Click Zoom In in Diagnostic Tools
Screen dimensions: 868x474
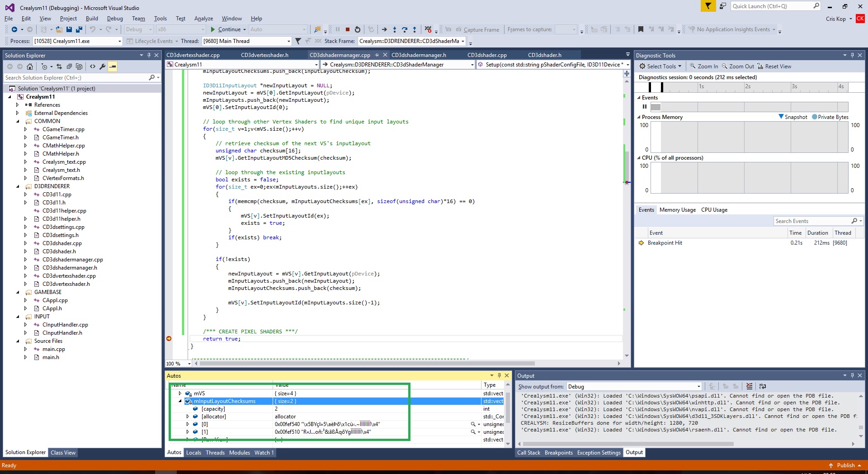704,66
